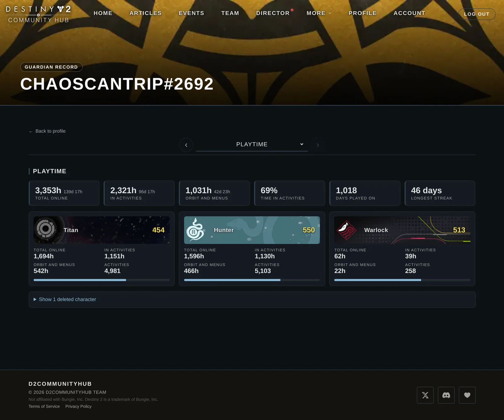Click Titan's 1,151h in activities value
Screen dimensions: 504x420
click(114, 256)
